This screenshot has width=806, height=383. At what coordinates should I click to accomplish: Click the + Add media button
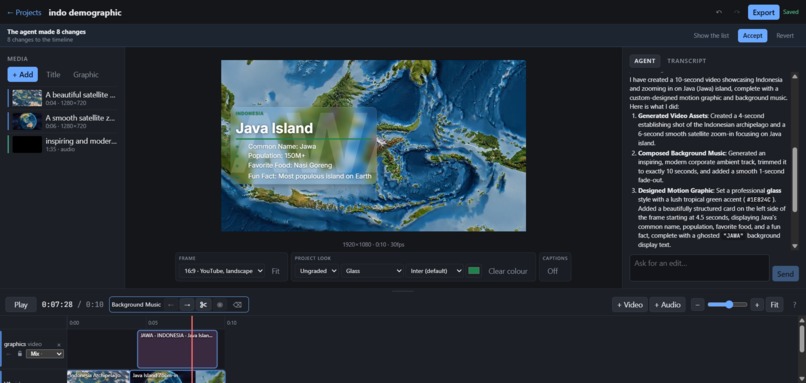[x=23, y=75]
